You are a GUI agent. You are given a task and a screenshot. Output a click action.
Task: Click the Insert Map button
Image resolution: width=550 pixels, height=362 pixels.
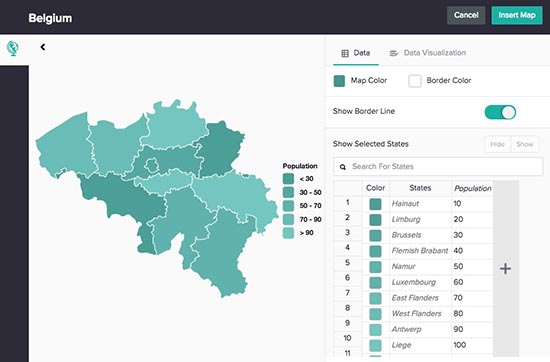click(517, 15)
